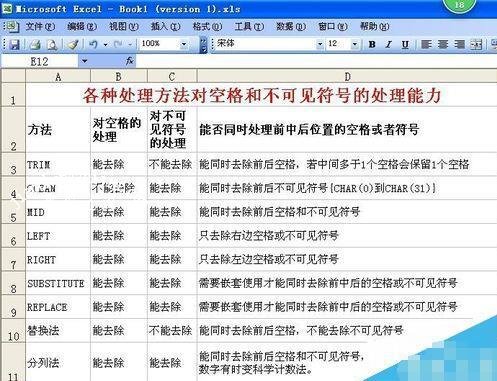Open the 窗口 menu

(333, 26)
